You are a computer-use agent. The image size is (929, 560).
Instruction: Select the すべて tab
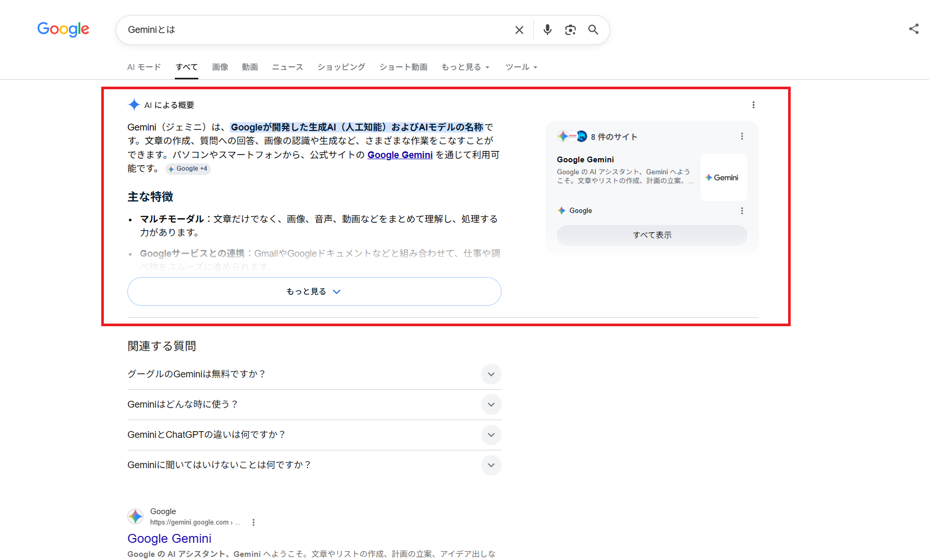tap(187, 67)
